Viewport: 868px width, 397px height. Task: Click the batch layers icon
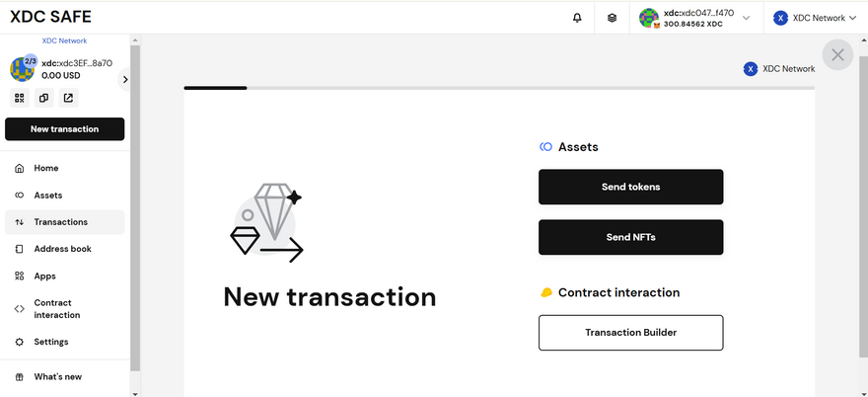tap(612, 18)
